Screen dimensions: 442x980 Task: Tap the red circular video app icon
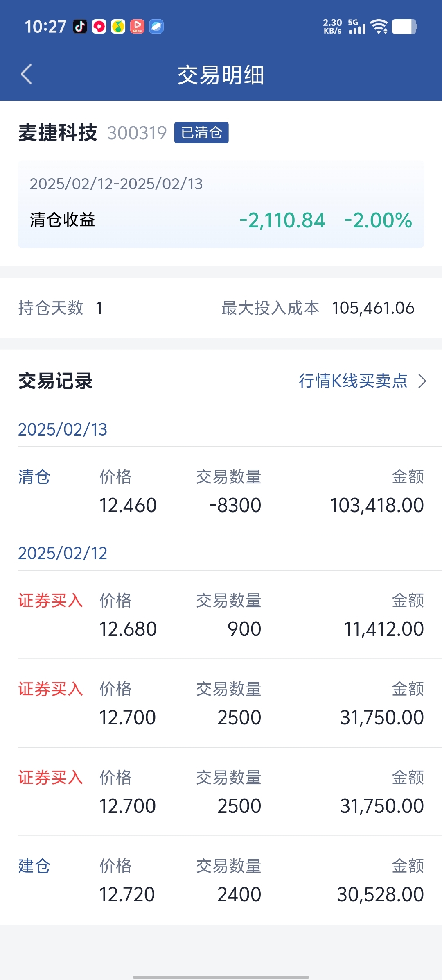tap(99, 27)
